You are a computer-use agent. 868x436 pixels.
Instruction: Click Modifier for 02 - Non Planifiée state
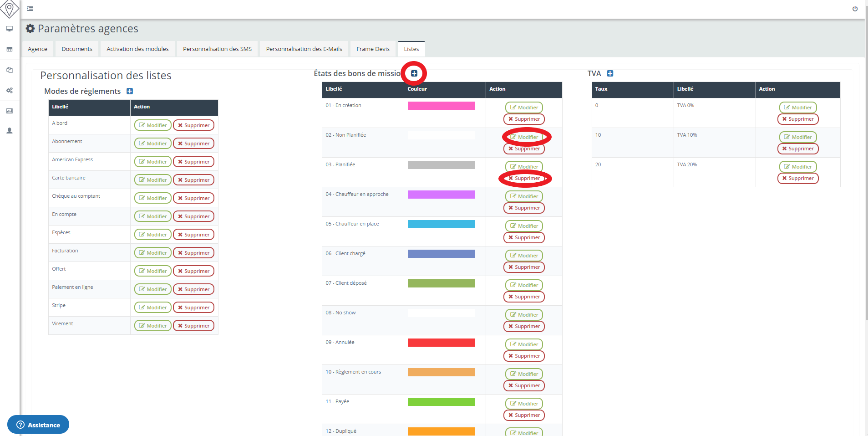pos(524,137)
